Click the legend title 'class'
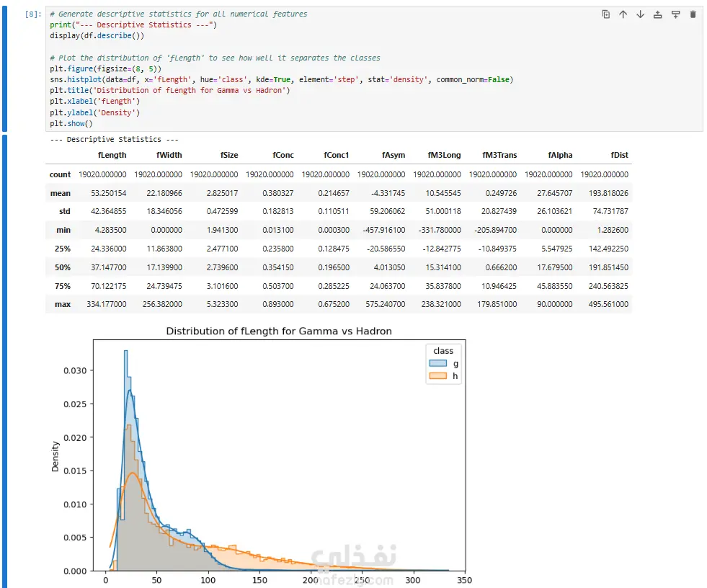The width and height of the screenshot is (707, 588). (443, 351)
